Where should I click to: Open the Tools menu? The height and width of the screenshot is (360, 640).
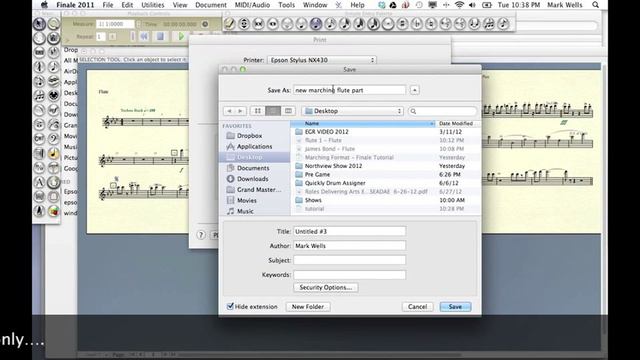click(287, 5)
